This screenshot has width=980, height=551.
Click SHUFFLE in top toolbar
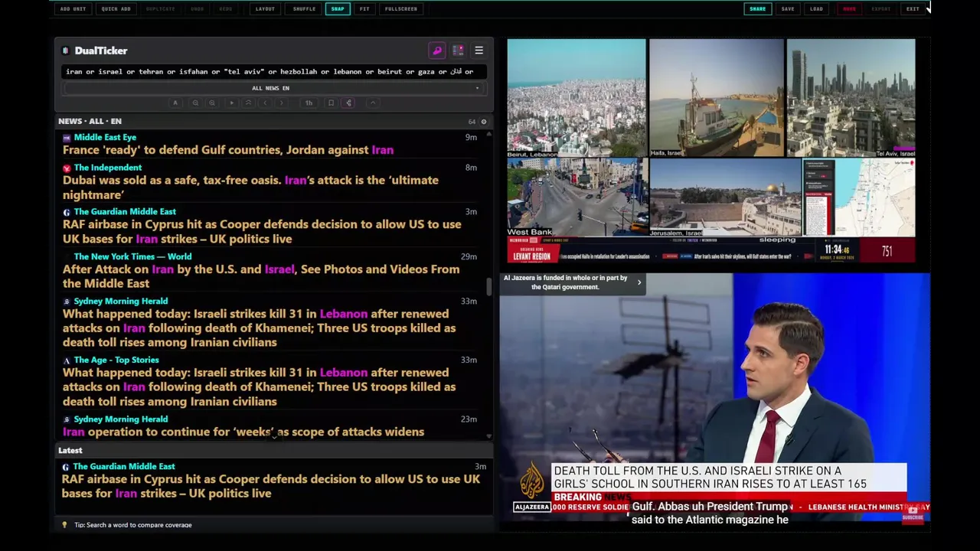[304, 9]
